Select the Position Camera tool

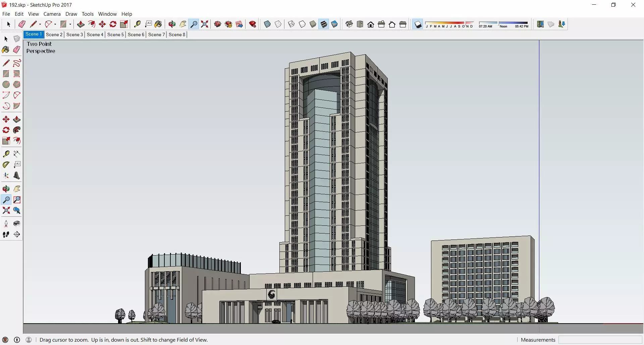6,224
